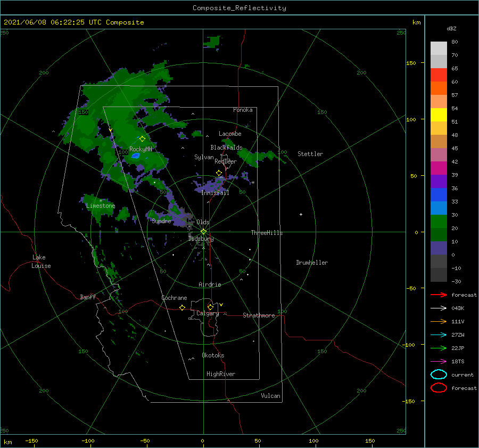The height and width of the screenshot is (448, 479).
Task: Click yellow diamond marker south of RedDeer
Action: pos(219,173)
